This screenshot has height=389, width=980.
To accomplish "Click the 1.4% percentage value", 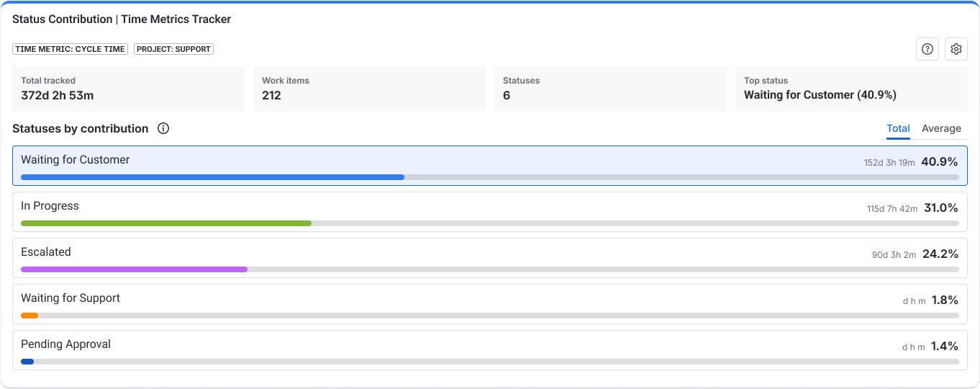I will coord(945,346).
